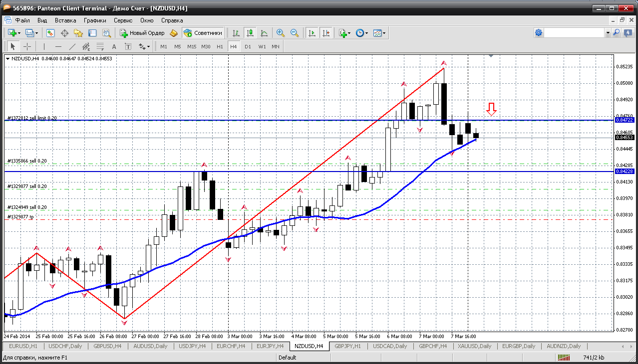The image size is (638, 364).
Task: Switch to bar chart display
Action: click(x=236, y=33)
